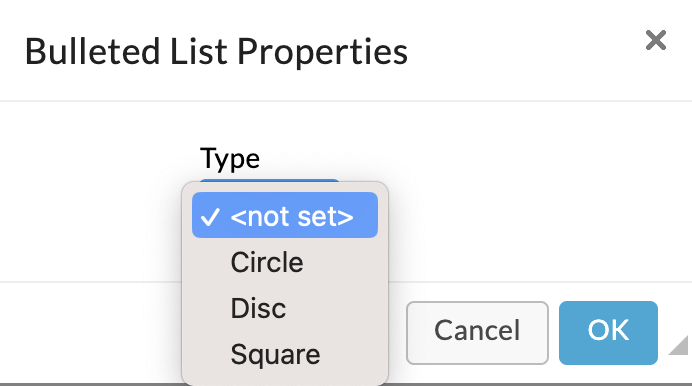Screen dimensions: 692x386
Task: Confirm with the OK button
Action: point(608,333)
